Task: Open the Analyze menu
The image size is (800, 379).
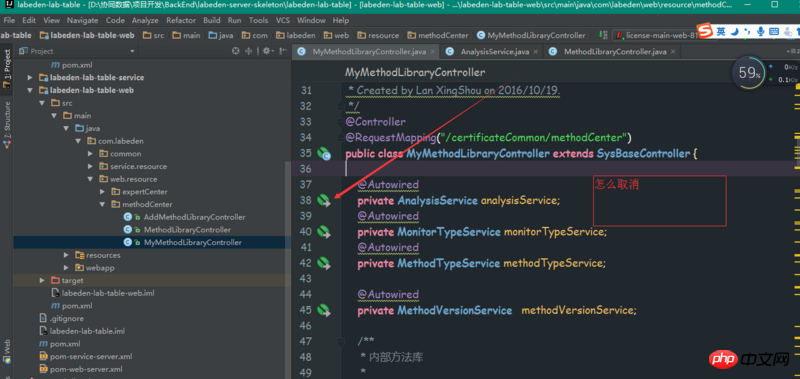Action: [x=145, y=20]
